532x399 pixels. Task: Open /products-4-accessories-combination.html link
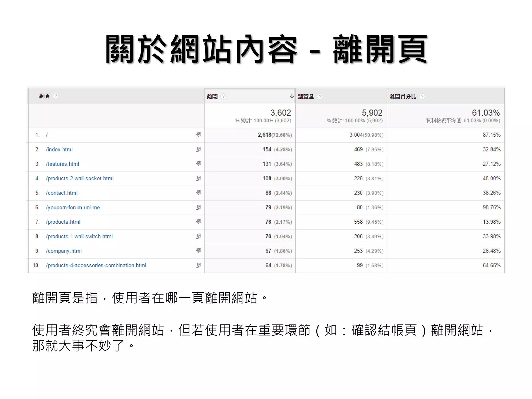point(96,265)
